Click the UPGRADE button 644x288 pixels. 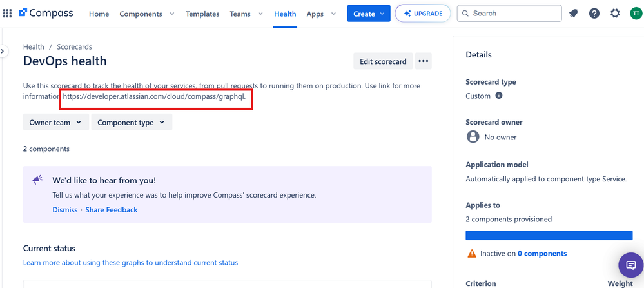pos(423,14)
